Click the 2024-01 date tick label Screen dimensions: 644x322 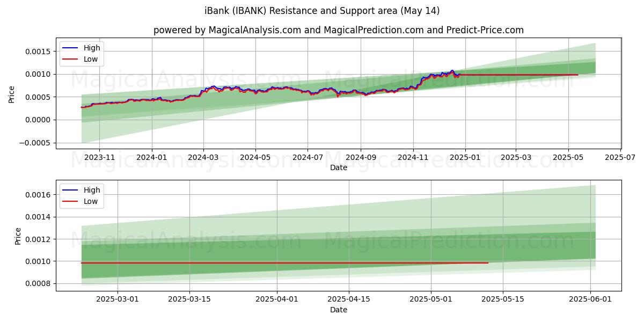[152, 158]
